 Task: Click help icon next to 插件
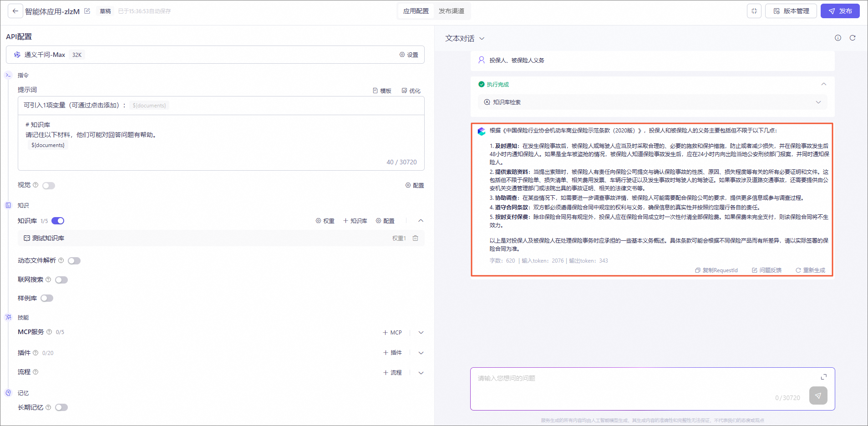click(36, 353)
